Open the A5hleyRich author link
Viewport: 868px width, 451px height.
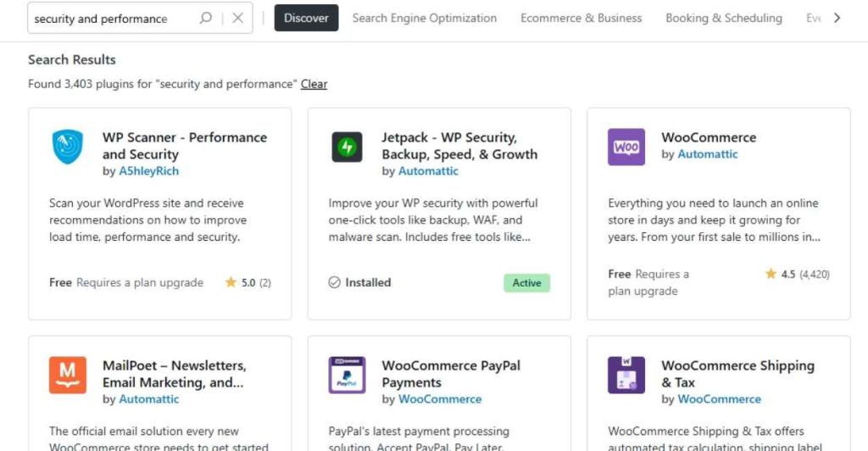point(149,171)
